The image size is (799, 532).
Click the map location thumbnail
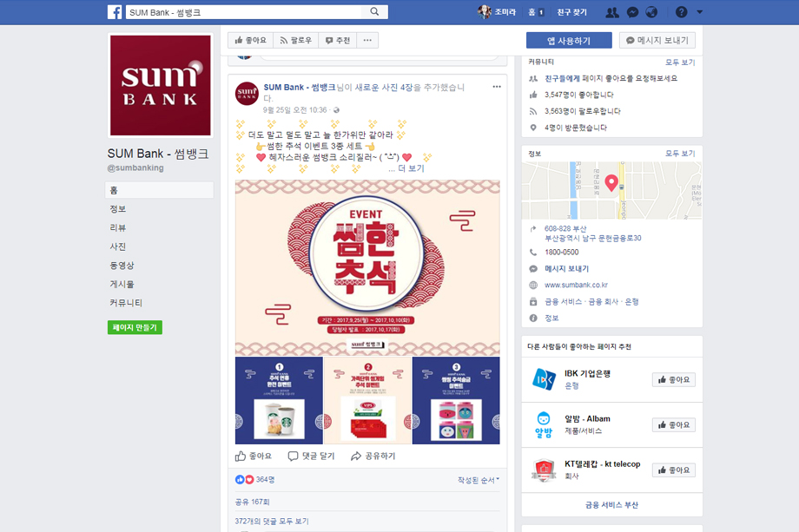click(x=611, y=190)
